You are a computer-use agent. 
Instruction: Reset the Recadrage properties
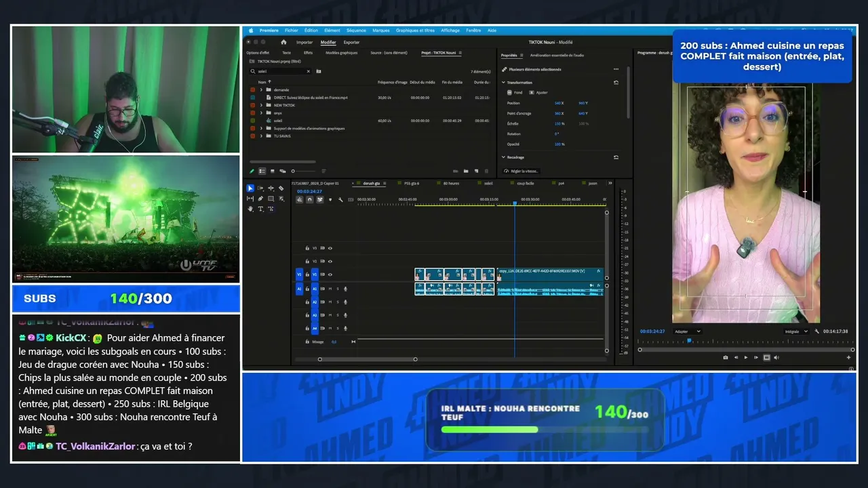[x=616, y=157]
